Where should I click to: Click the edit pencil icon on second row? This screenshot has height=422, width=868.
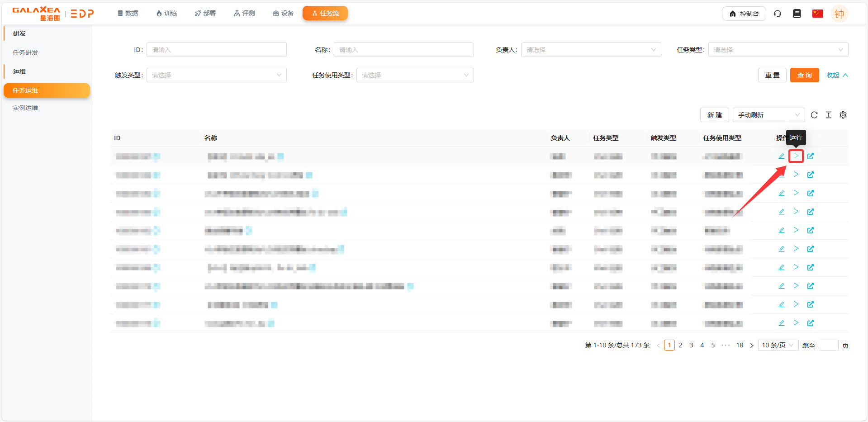point(781,175)
